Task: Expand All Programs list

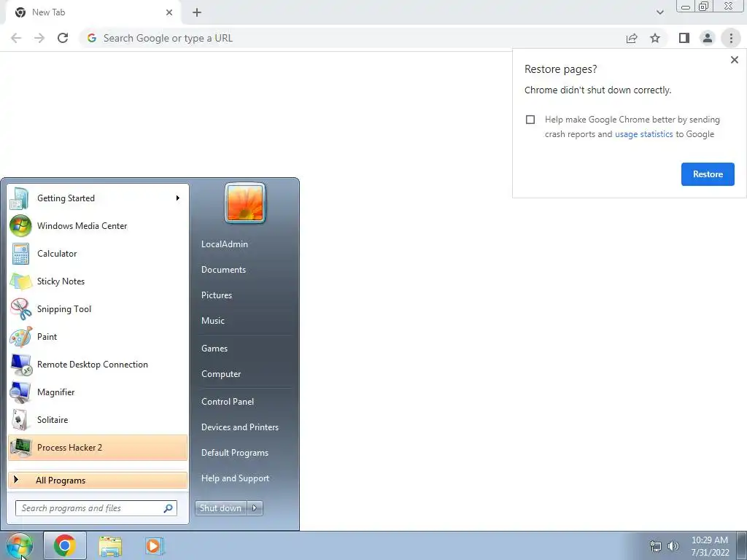Action: coord(98,481)
